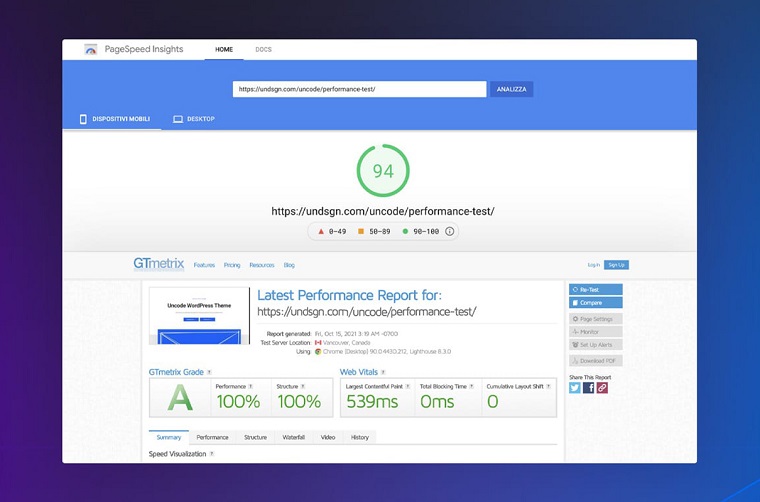Click Download PDF button

(596, 361)
